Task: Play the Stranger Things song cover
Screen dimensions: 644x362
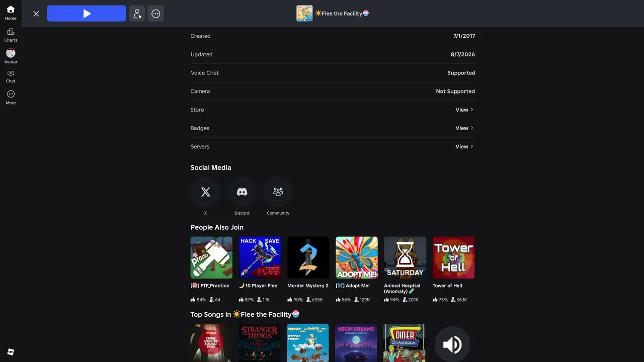Action: [x=260, y=343]
